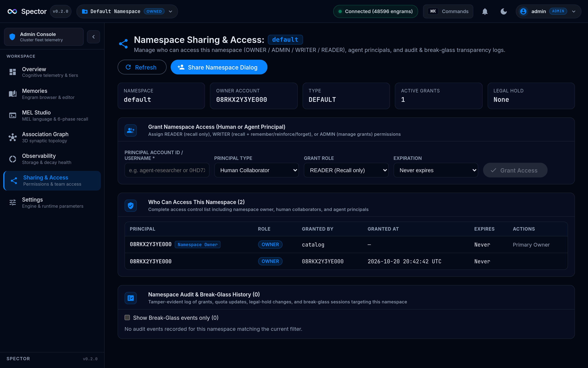Click the Memories book icon
Screen dimensions: 588x368
pyautogui.click(x=13, y=94)
